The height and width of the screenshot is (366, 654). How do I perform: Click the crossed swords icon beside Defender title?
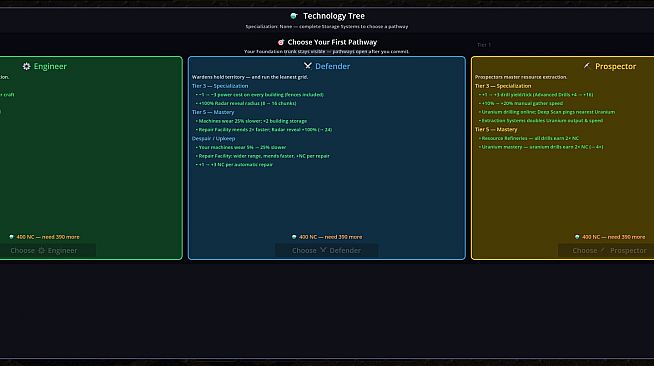(308, 66)
